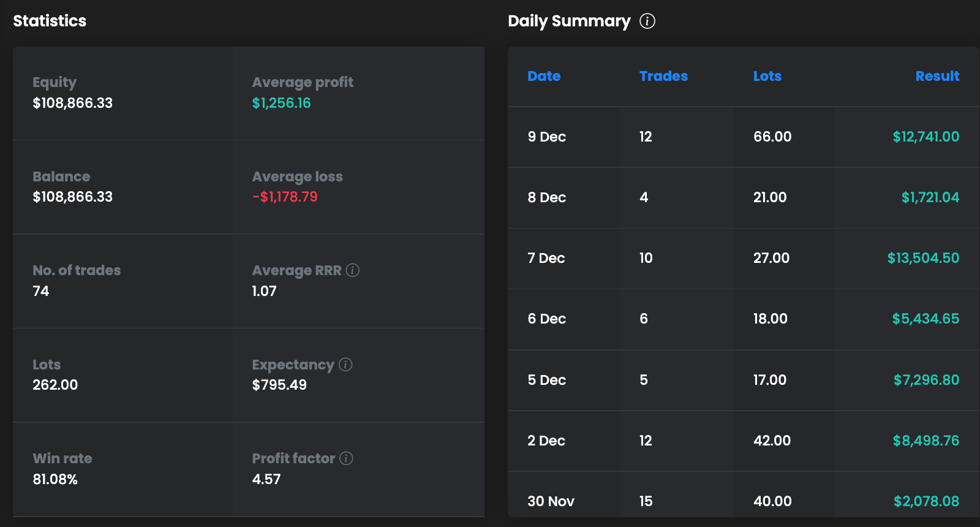Click the Average profit $1,256.16 value
Viewport: 980px width, 527px height.
pos(281,103)
